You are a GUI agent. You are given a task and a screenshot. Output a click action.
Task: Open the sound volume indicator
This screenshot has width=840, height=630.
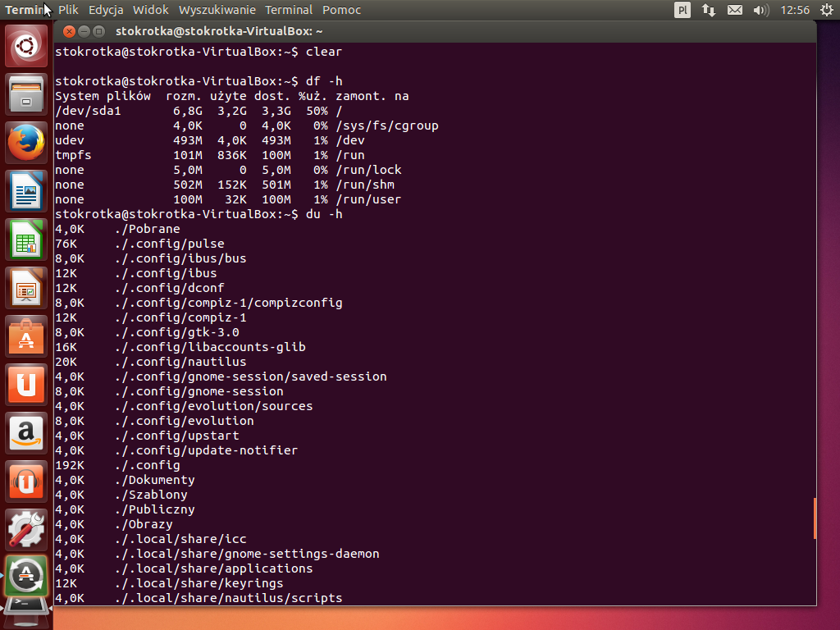760,10
